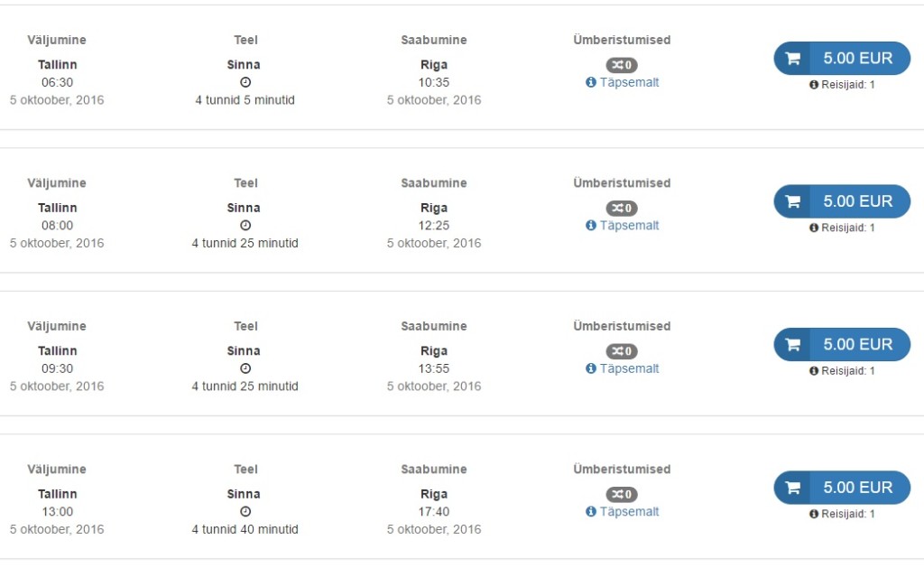Screen dimensions: 924x568
Task: Buy 5.00 EUR ticket departing 06:30
Action: 842,59
